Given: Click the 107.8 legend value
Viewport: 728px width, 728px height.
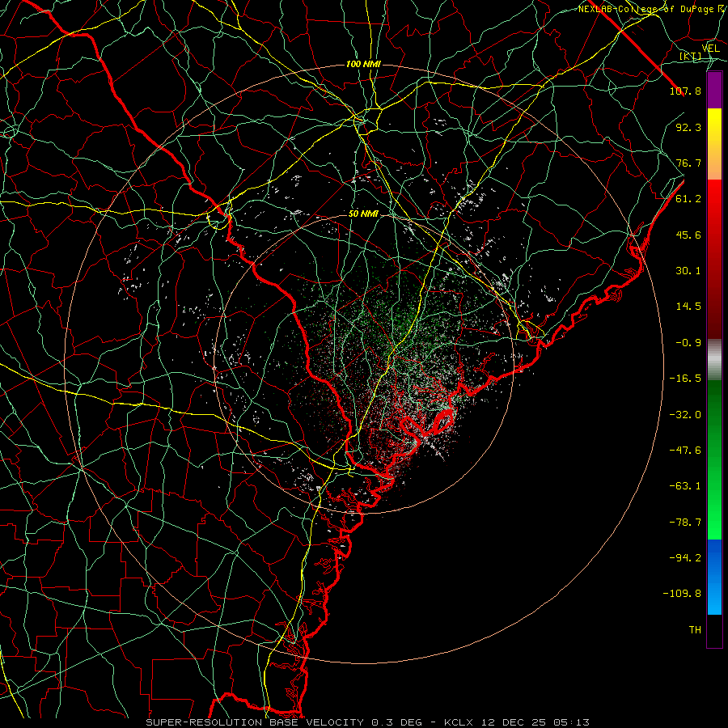Looking at the screenshot, I should click(685, 91).
